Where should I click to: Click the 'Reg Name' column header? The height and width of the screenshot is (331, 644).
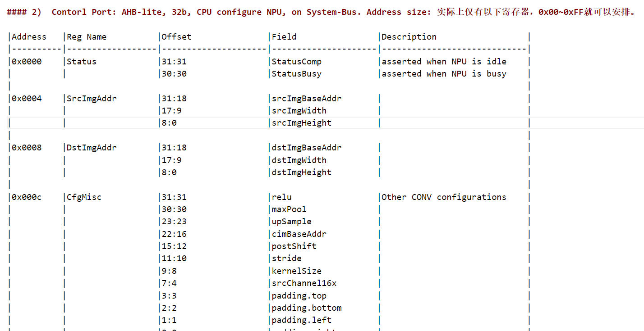click(x=87, y=37)
